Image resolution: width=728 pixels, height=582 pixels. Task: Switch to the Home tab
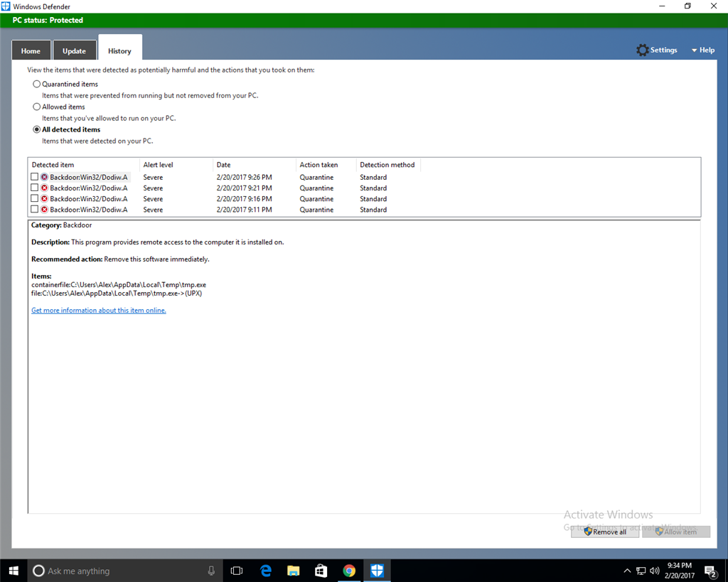click(31, 50)
